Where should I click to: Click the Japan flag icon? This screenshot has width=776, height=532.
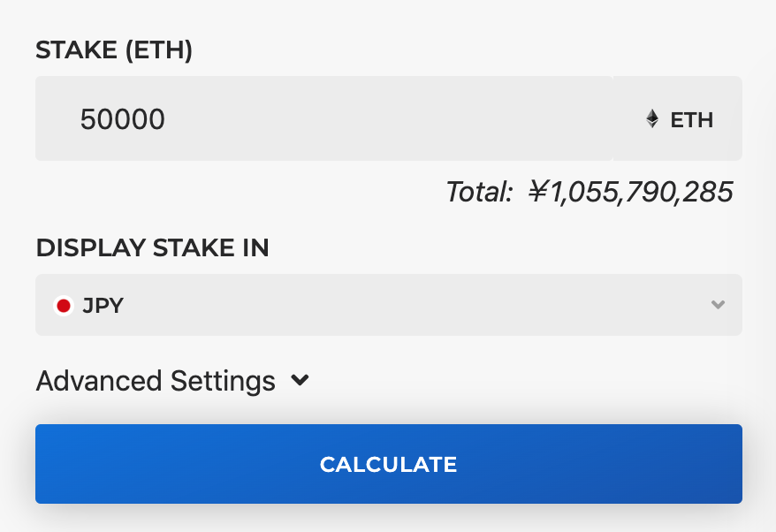[64, 306]
